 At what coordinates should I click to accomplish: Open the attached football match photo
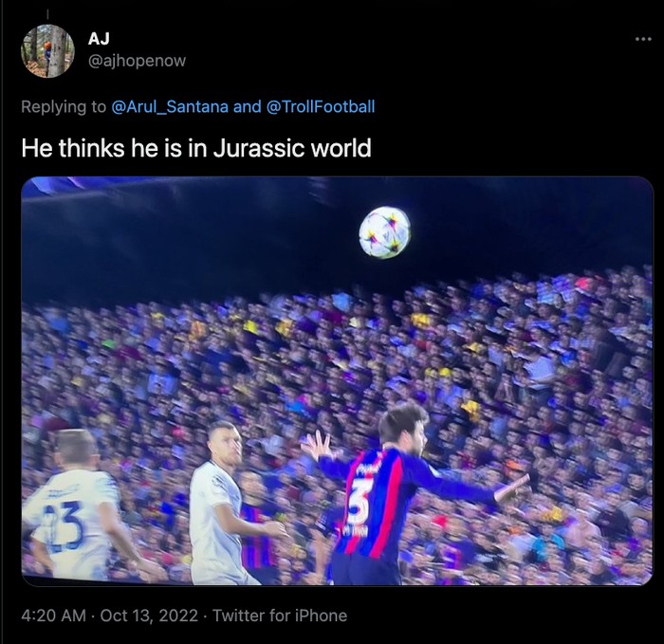pyautogui.click(x=337, y=381)
